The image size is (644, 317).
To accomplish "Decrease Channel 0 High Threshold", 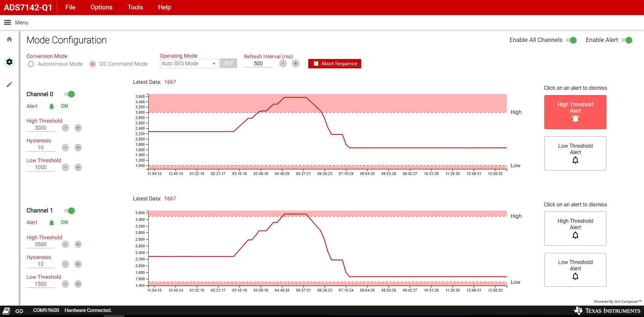I will [65, 128].
